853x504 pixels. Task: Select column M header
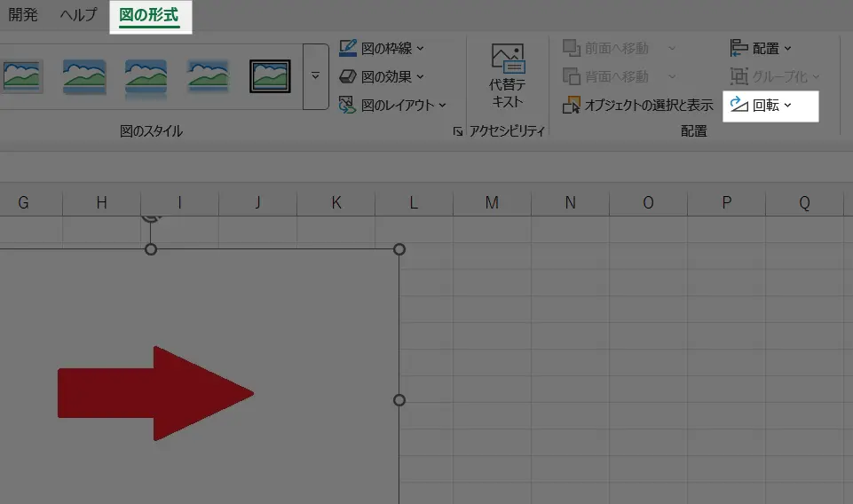click(x=493, y=203)
